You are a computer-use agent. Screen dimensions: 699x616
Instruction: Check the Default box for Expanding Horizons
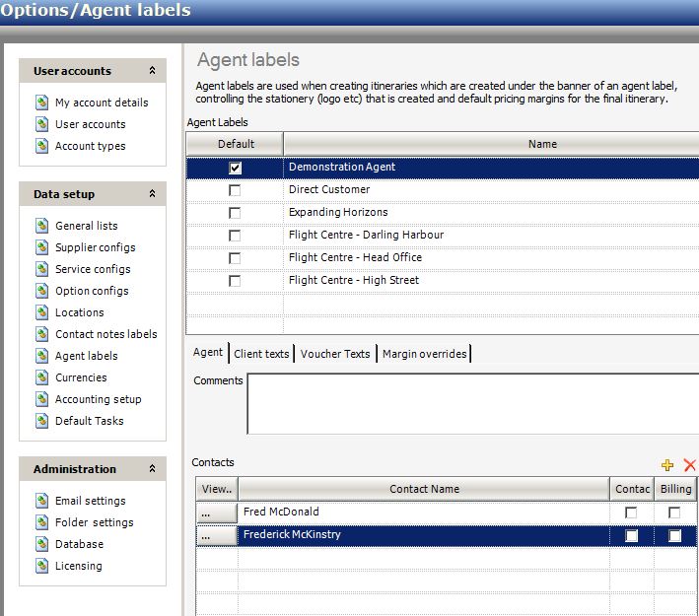(x=235, y=213)
